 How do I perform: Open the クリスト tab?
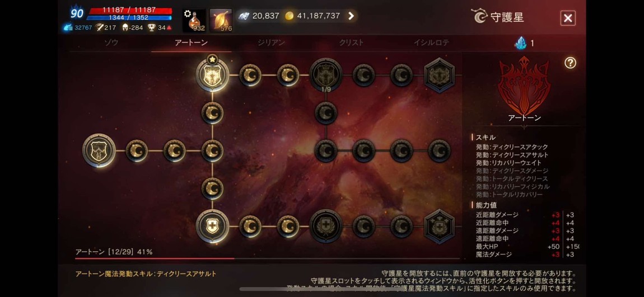tap(351, 43)
